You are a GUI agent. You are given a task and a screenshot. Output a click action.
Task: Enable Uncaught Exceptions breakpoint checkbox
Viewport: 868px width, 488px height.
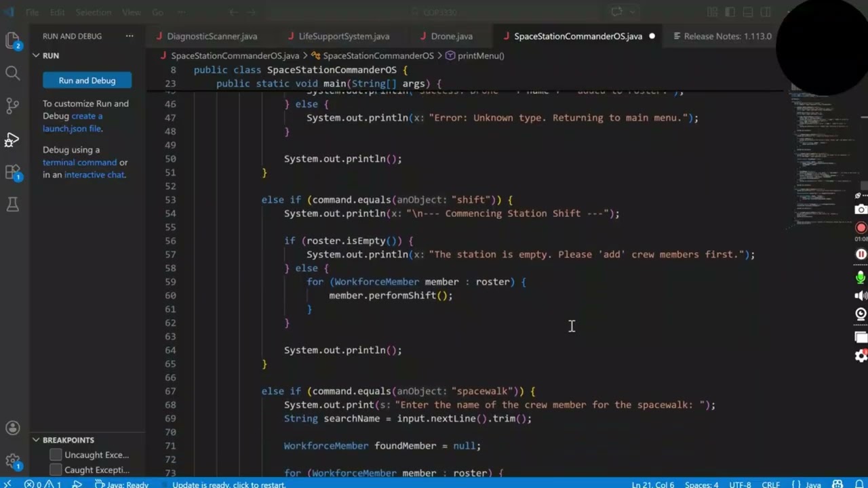(x=56, y=455)
